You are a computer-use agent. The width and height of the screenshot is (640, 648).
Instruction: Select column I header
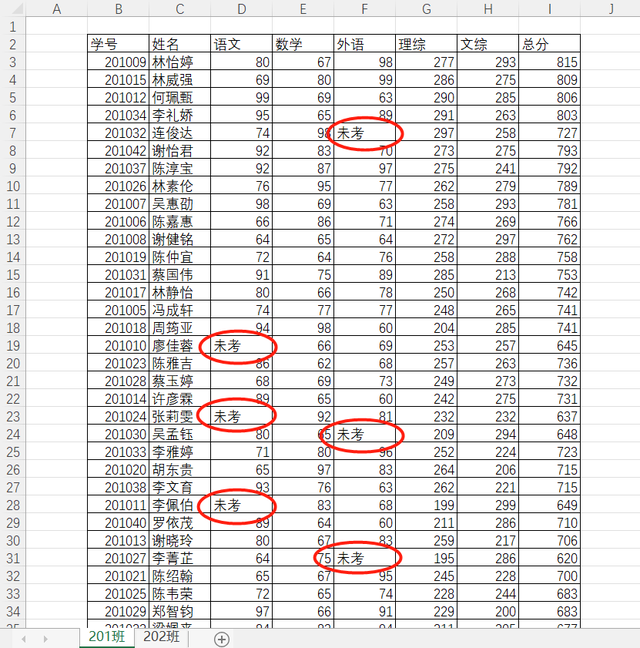(x=550, y=9)
